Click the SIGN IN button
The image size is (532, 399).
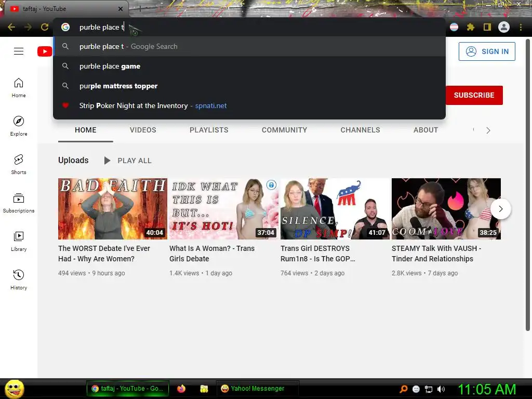click(x=487, y=51)
